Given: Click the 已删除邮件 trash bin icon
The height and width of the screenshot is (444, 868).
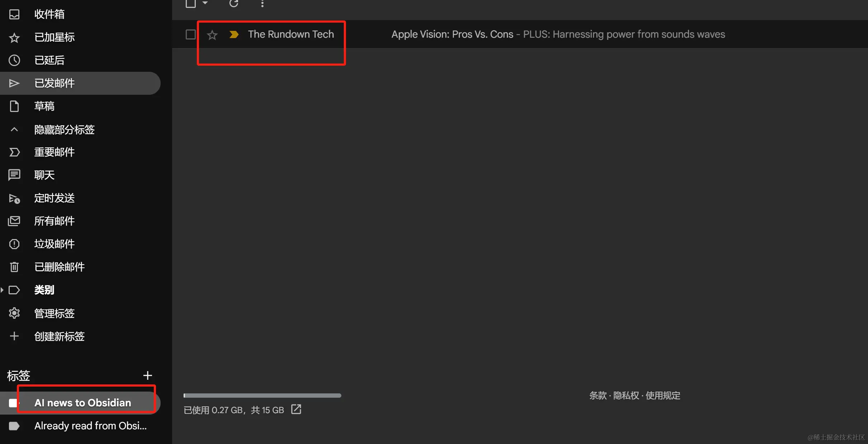Looking at the screenshot, I should (x=14, y=267).
